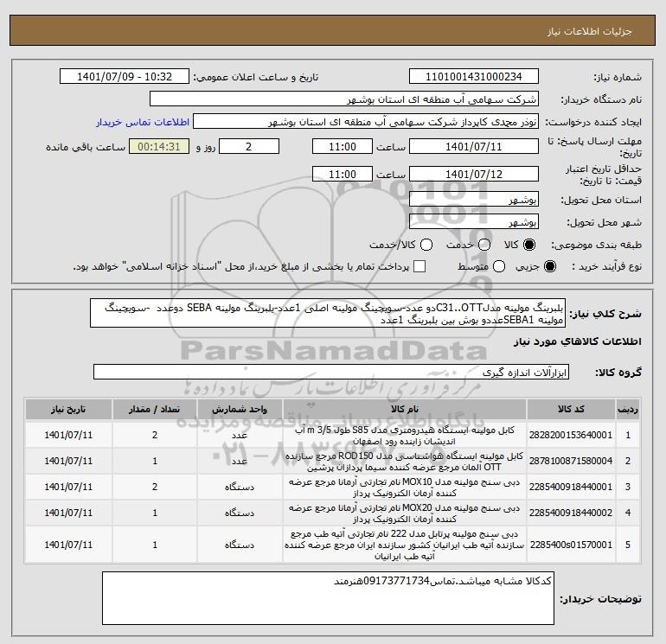Click item code 2285400918440001
The height and width of the screenshot is (644, 666).
[x=571, y=487]
